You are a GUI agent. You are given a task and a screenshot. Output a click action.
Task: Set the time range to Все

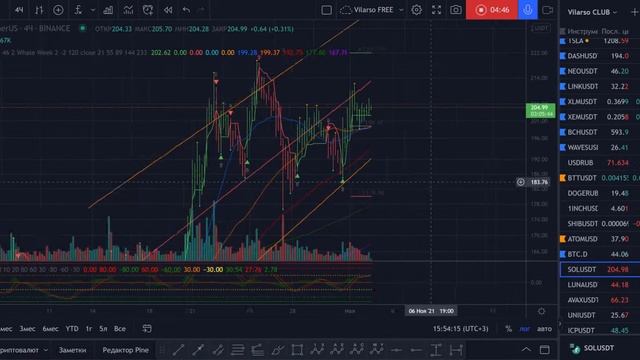[x=120, y=329]
